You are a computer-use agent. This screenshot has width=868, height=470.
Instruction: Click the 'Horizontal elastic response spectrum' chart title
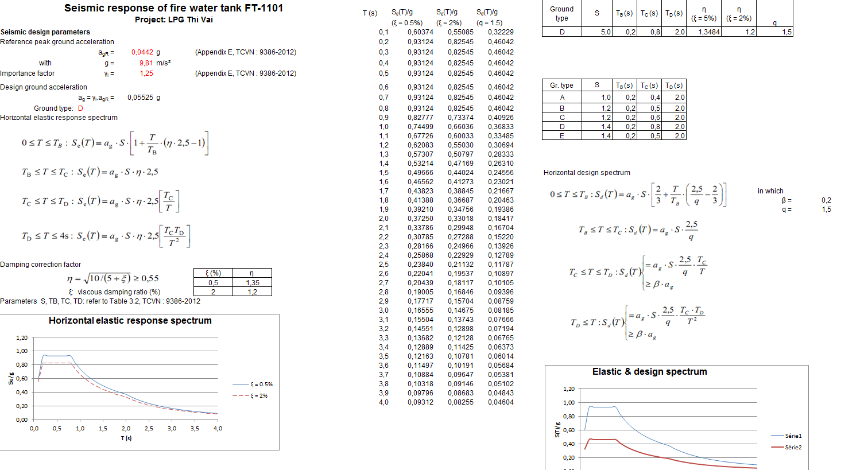point(130,321)
